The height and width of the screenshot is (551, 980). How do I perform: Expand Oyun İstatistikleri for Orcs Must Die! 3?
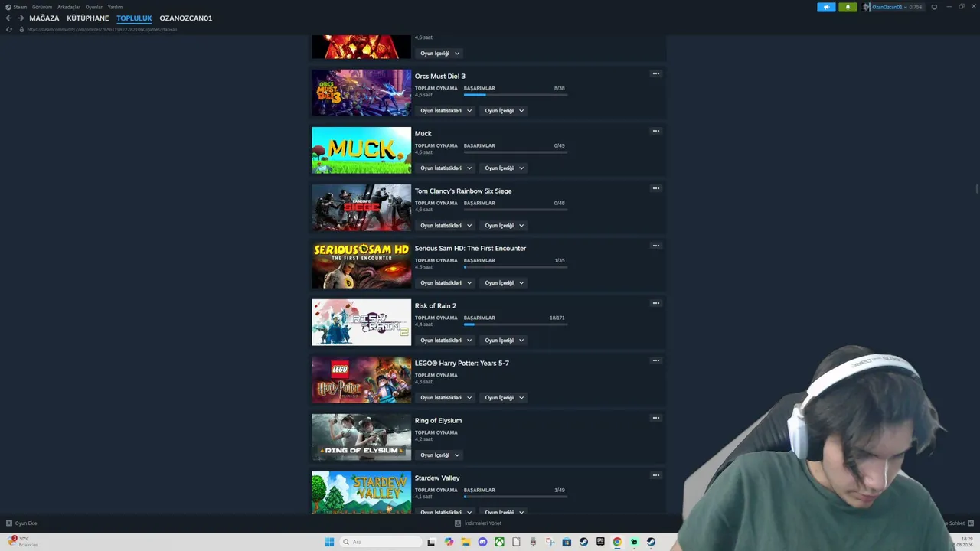[446, 111]
